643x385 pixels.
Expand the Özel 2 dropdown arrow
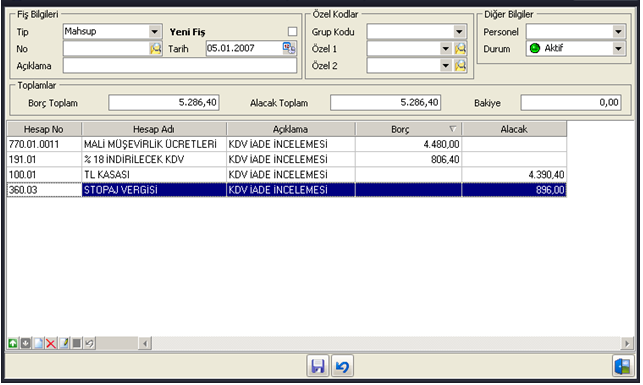point(446,66)
